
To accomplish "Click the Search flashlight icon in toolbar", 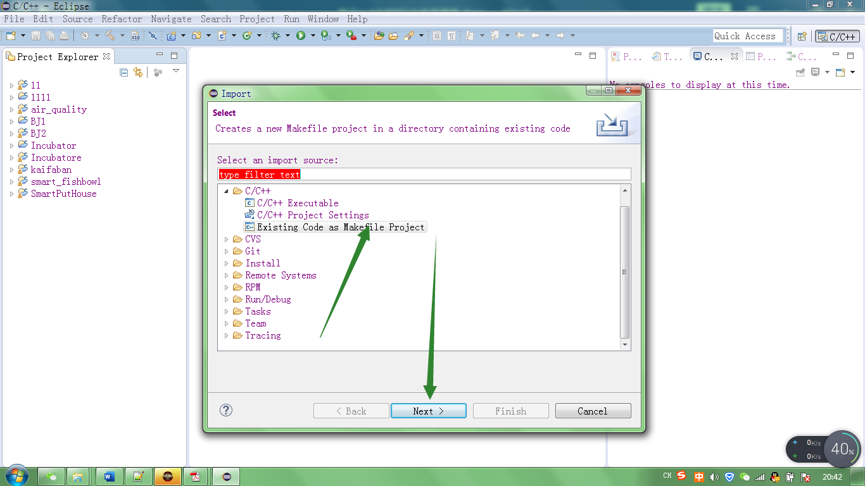I will [409, 36].
